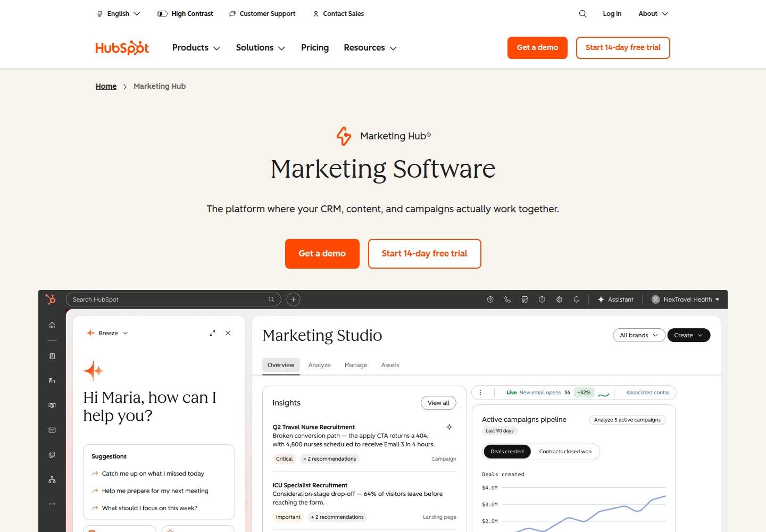Click View all in Insights
Image resolution: width=766 pixels, height=532 pixels.
438,403
